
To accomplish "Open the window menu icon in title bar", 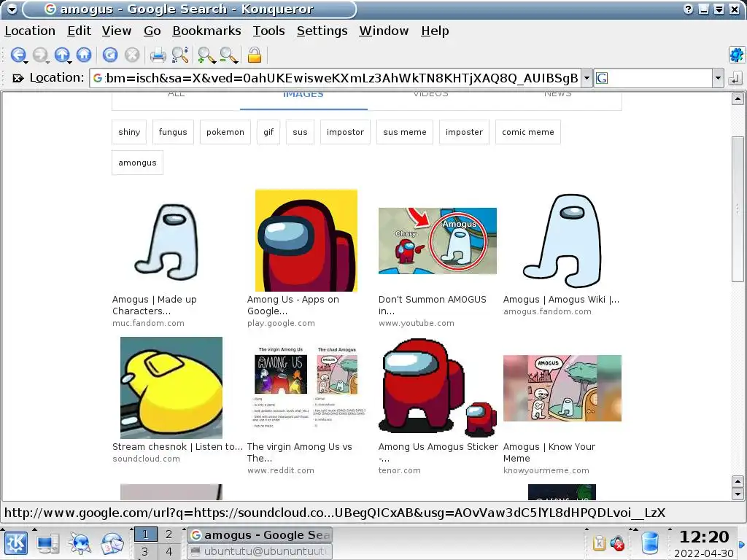I will tap(12, 9).
